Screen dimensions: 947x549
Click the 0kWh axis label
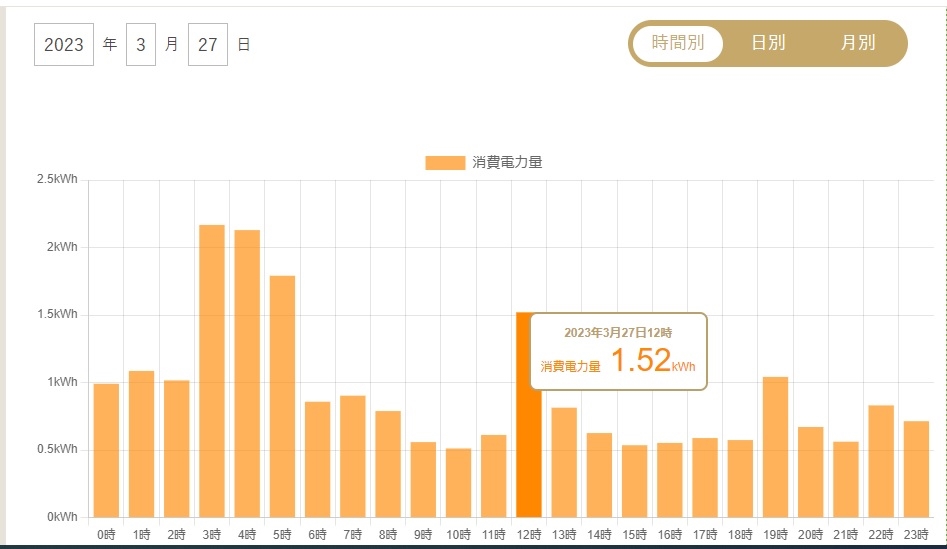[x=62, y=516]
